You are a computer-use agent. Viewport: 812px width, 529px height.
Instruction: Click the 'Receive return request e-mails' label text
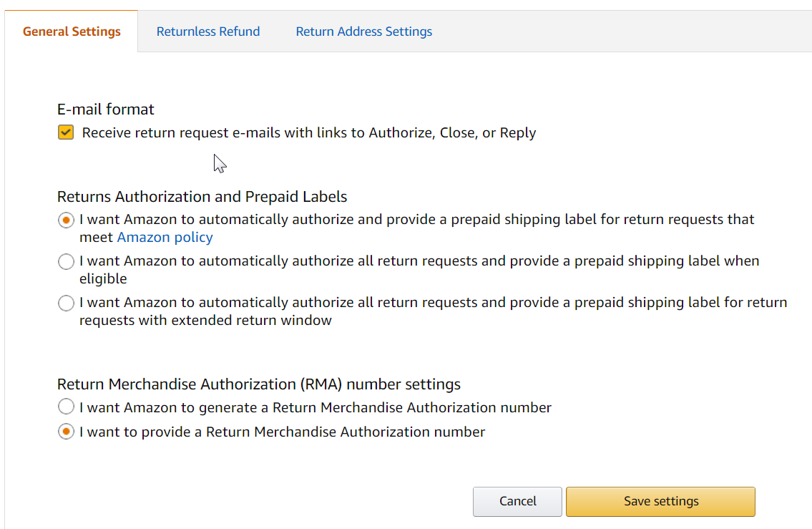coord(308,132)
